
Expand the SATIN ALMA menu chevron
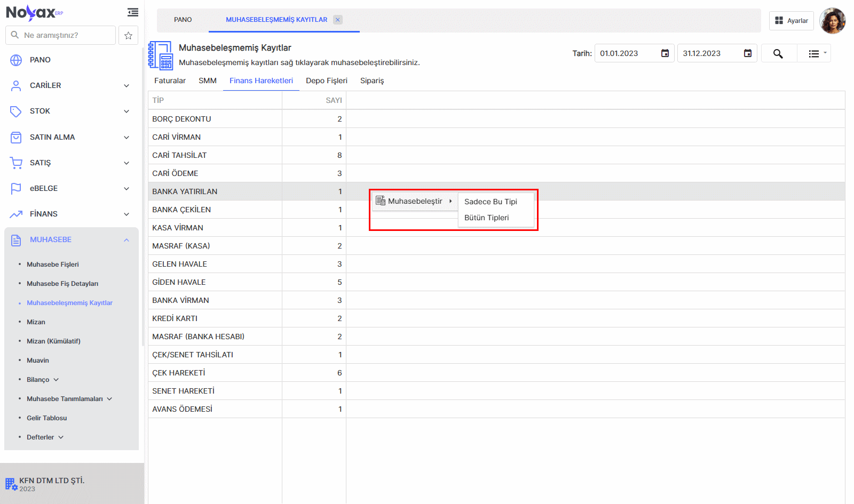[x=126, y=137]
